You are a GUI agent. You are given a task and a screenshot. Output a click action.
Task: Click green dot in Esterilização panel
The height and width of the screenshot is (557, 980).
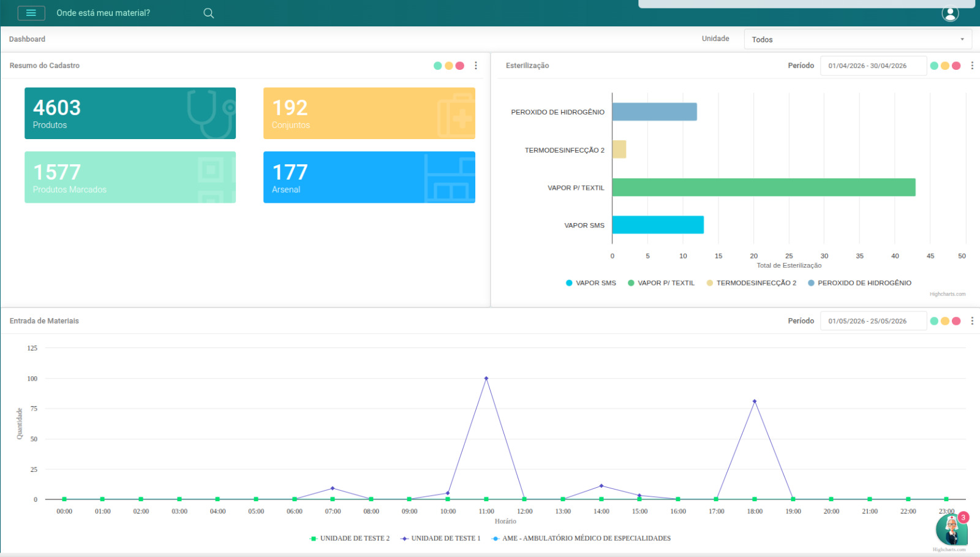click(x=934, y=66)
